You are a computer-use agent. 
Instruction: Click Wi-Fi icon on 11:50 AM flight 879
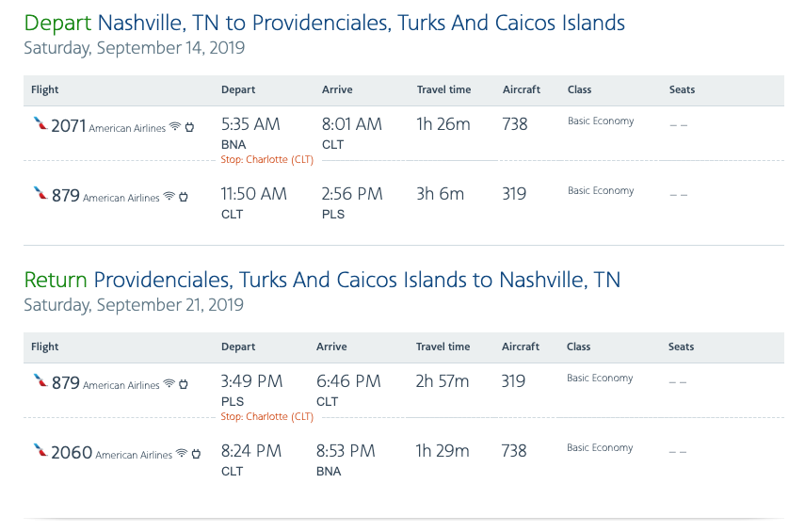click(169, 197)
